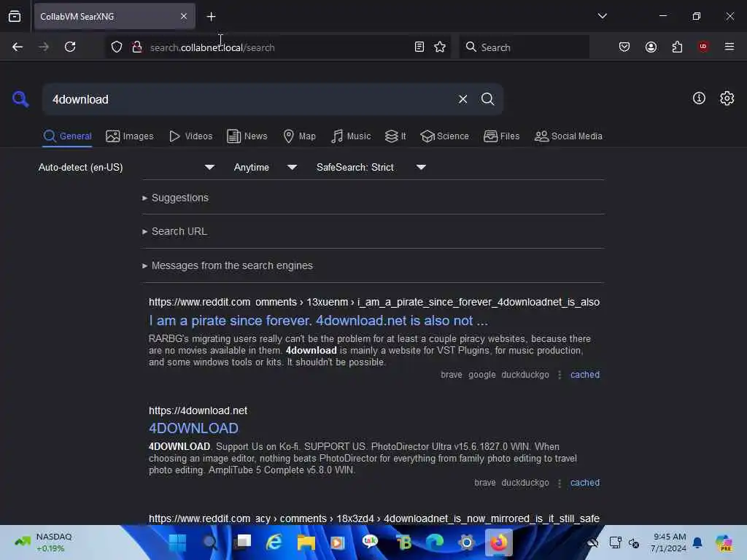Viewport: 747px width, 560px height.
Task: Open the 4DOWNLOAD result title link
Action: [193, 428]
